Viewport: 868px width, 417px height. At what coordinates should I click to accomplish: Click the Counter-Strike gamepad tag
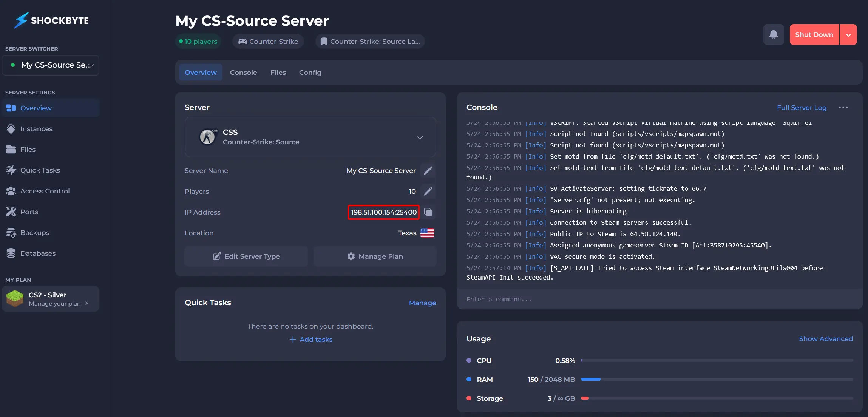[x=268, y=42]
